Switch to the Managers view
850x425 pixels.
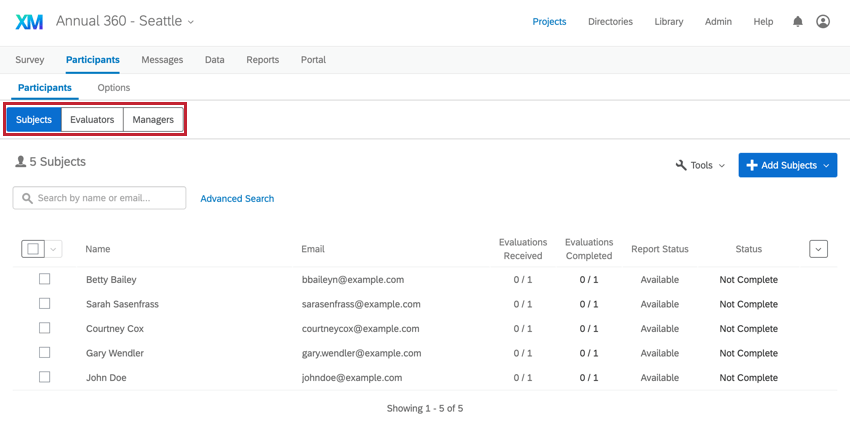click(x=153, y=120)
